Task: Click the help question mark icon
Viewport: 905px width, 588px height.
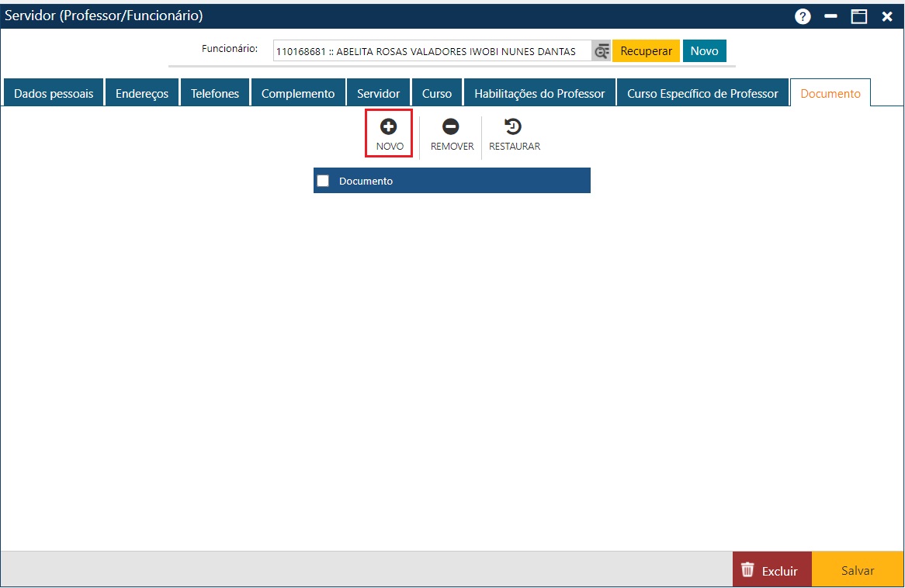Action: 803,16
